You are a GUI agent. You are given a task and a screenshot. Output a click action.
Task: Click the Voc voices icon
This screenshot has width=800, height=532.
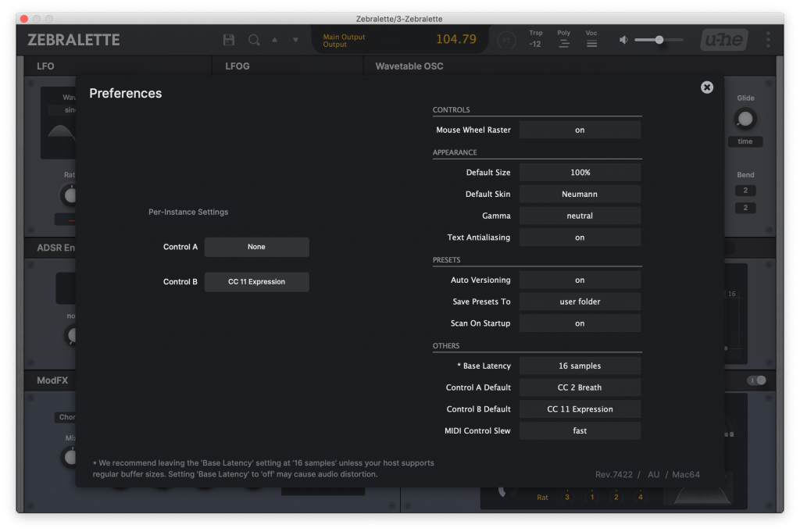click(x=591, y=44)
